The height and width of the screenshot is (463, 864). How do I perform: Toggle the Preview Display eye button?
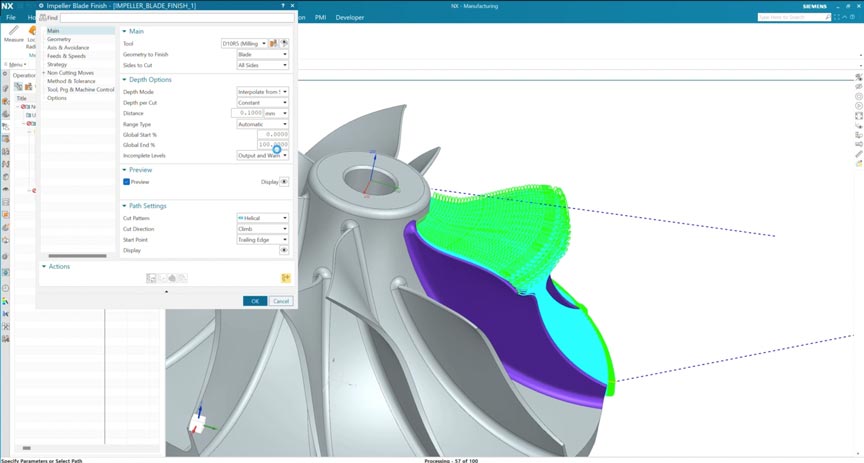click(284, 182)
